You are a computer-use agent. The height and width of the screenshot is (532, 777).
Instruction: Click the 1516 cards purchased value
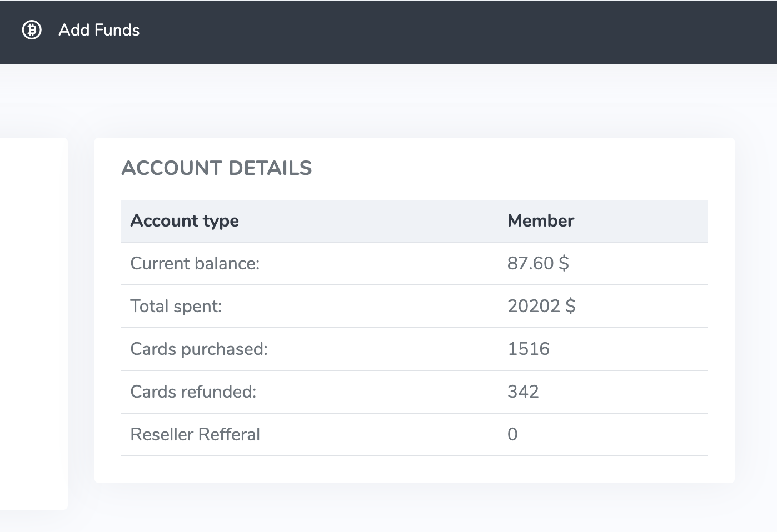(x=528, y=349)
